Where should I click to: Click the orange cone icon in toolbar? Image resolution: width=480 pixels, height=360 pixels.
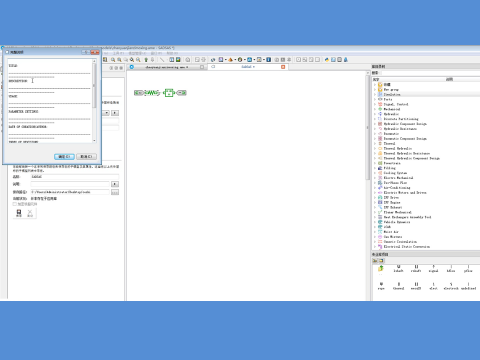click(x=230, y=60)
